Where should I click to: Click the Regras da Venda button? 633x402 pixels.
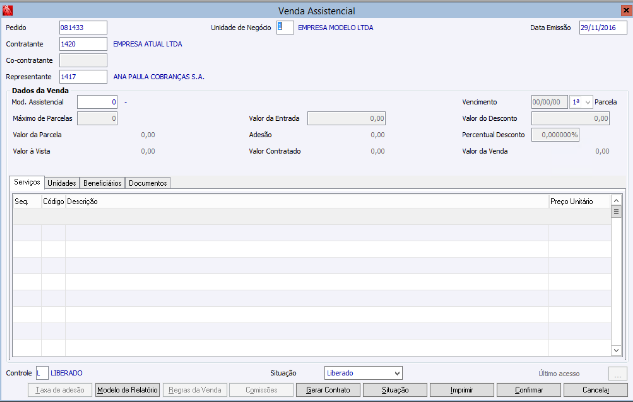click(x=195, y=390)
